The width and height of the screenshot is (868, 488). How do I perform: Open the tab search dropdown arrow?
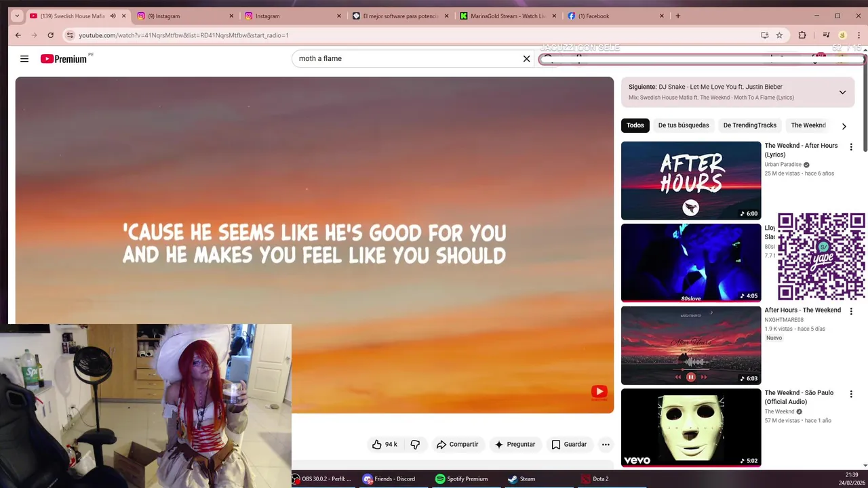tap(17, 16)
